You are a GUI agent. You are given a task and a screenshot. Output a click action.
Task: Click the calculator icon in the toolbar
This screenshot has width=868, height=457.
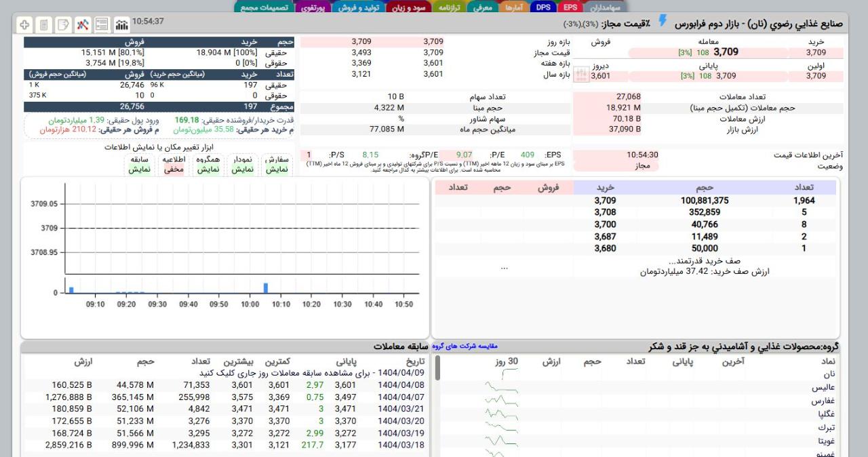44,25
